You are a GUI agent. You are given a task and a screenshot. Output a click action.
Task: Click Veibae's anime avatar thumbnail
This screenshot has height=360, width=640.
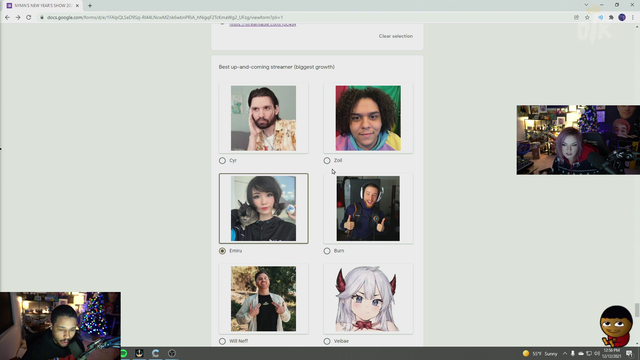click(368, 299)
